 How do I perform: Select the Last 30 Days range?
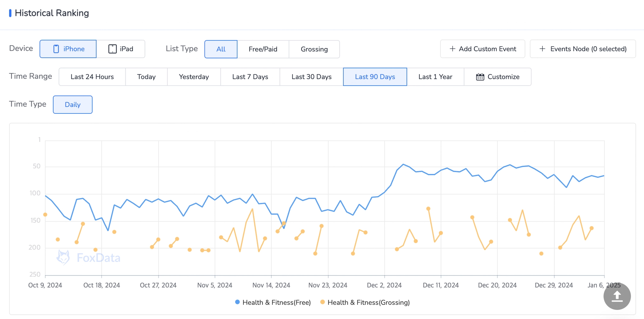[x=311, y=77]
